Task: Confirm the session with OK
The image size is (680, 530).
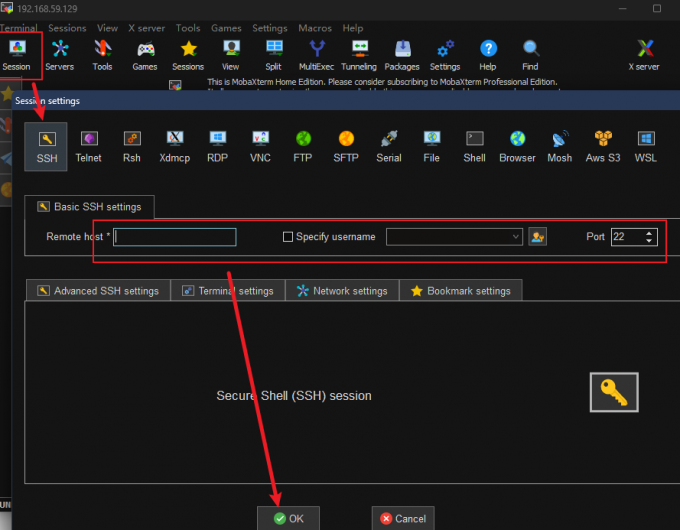Action: (288, 518)
